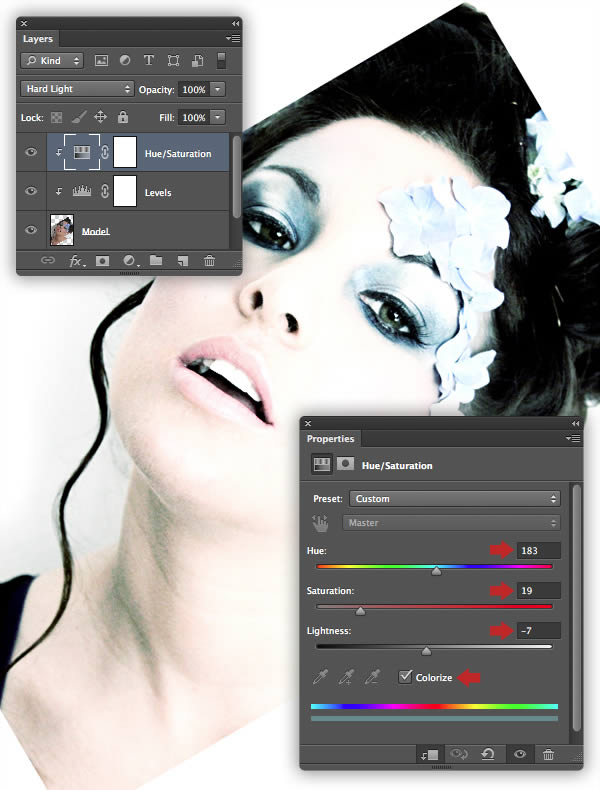Click the Saturation value field
The height and width of the screenshot is (790, 600).
(539, 590)
